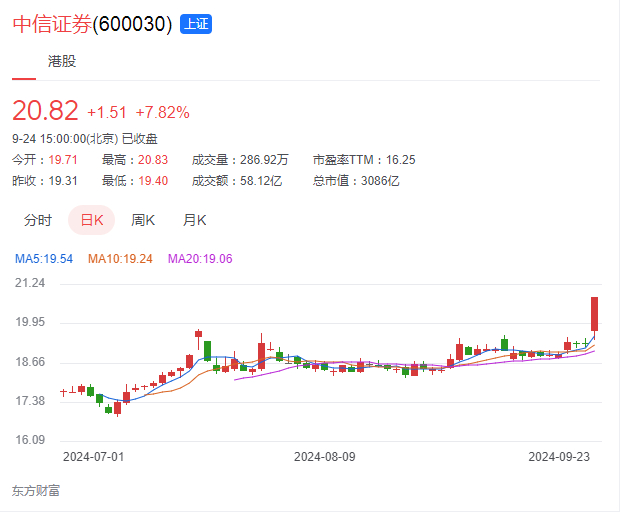
Task: Open the 东方财富 source link
Action: click(36, 491)
